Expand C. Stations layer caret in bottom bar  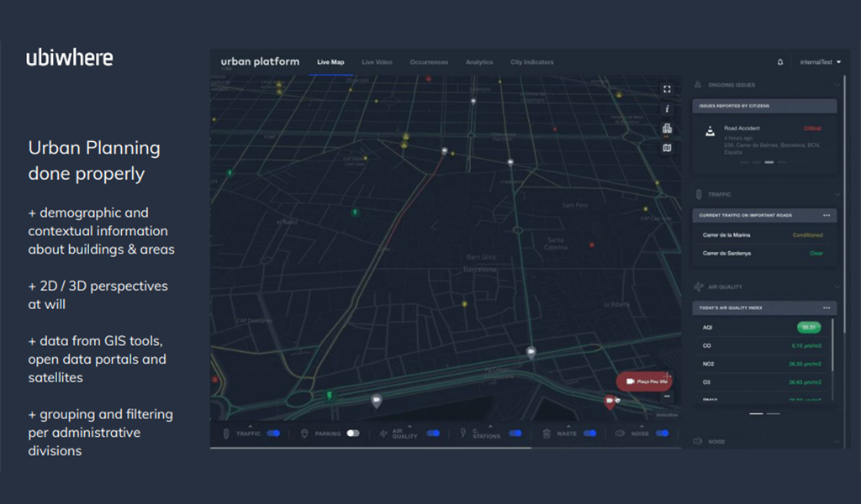490,426
